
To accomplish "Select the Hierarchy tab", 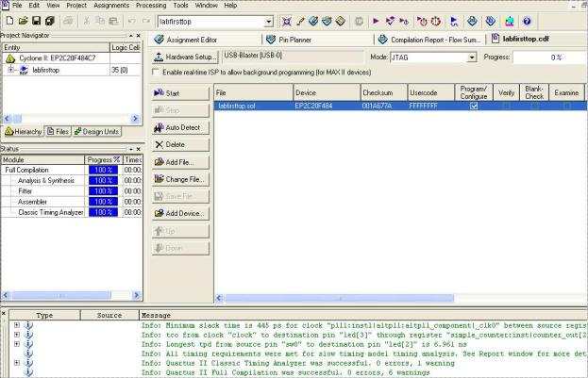I will click(x=24, y=131).
